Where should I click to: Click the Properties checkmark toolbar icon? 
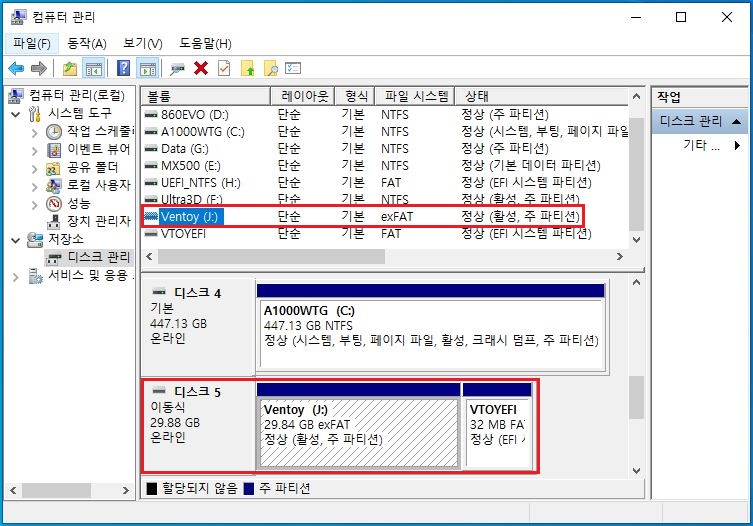click(224, 68)
